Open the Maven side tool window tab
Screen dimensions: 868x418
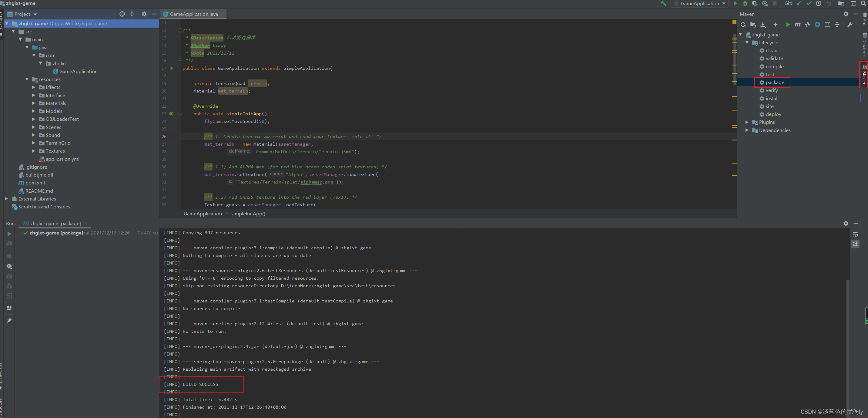point(864,75)
